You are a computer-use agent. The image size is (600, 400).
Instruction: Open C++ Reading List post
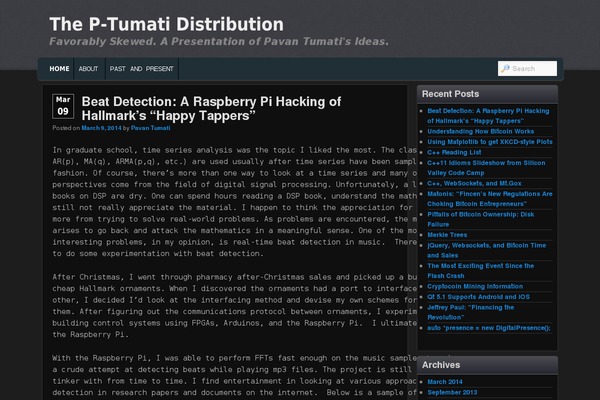point(454,152)
